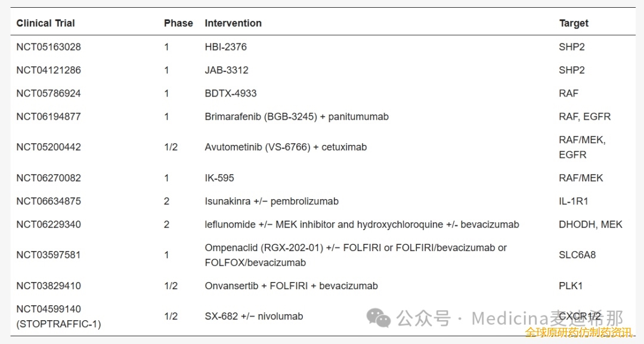Click the Phase column header
This screenshot has height=344, width=644.
(178, 23)
